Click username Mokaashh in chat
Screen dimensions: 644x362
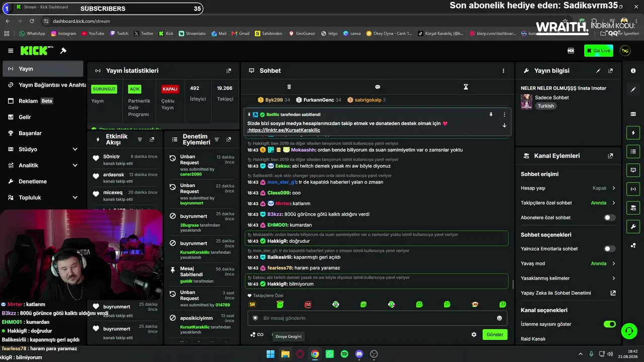[303, 150]
